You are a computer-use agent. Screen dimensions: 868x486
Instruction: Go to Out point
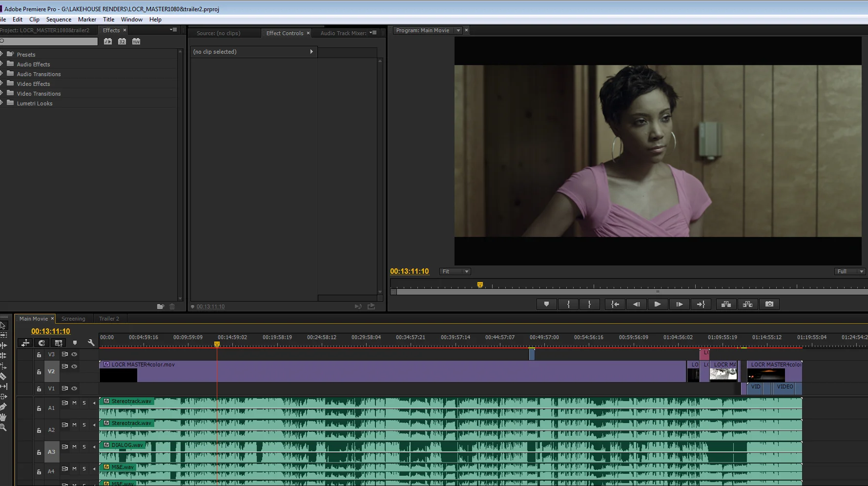pos(701,304)
